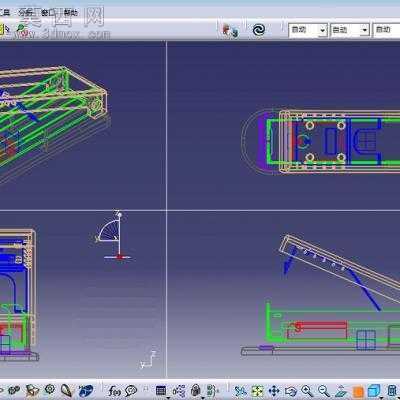Click the rightmost icon in the bottom toolbar

click(x=393, y=391)
